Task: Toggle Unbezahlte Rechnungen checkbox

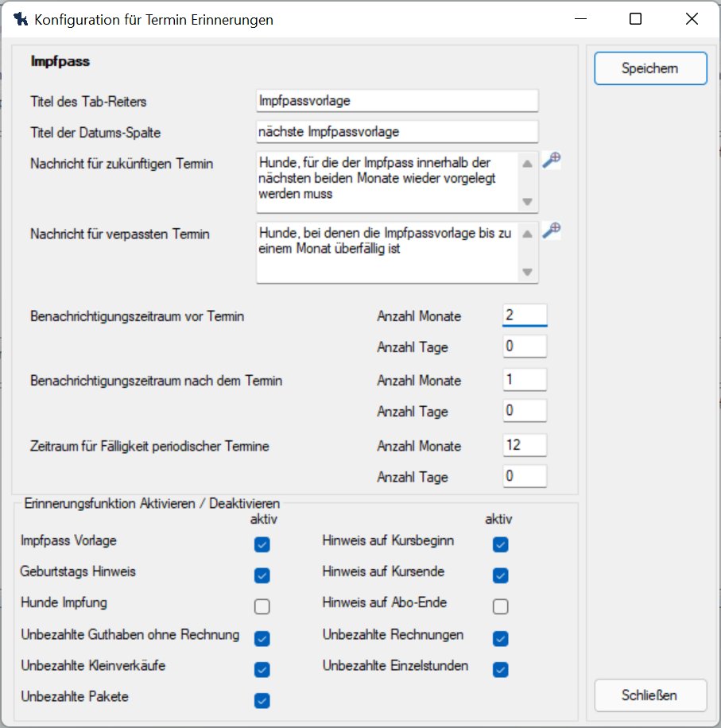Action: tap(500, 638)
